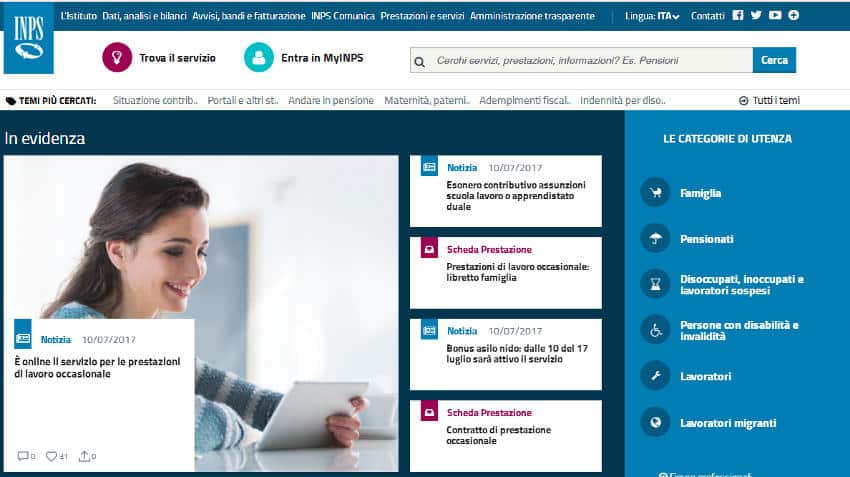This screenshot has height=477, width=850.
Task: Click the plus circle icon after YouTube
Action: 794,15
